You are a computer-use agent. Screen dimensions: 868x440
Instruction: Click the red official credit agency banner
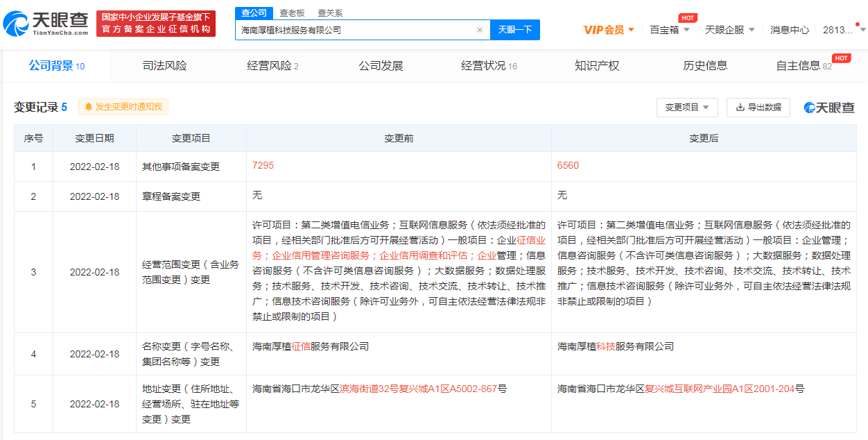click(x=156, y=24)
